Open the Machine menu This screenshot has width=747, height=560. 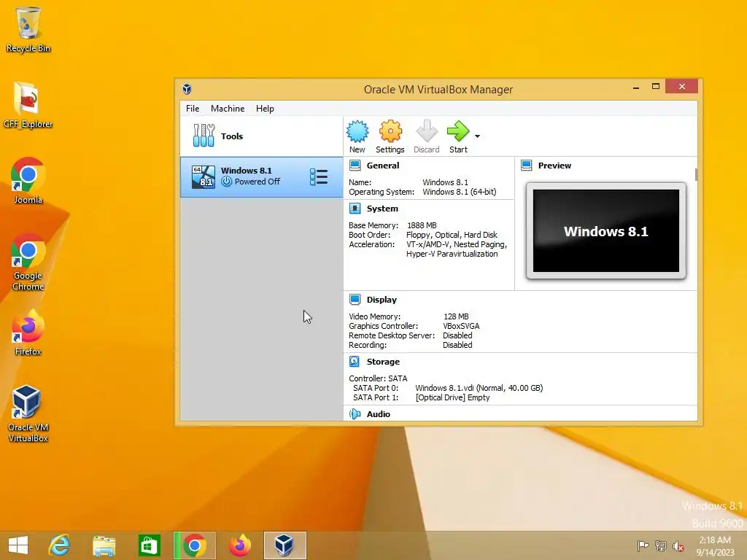(228, 109)
